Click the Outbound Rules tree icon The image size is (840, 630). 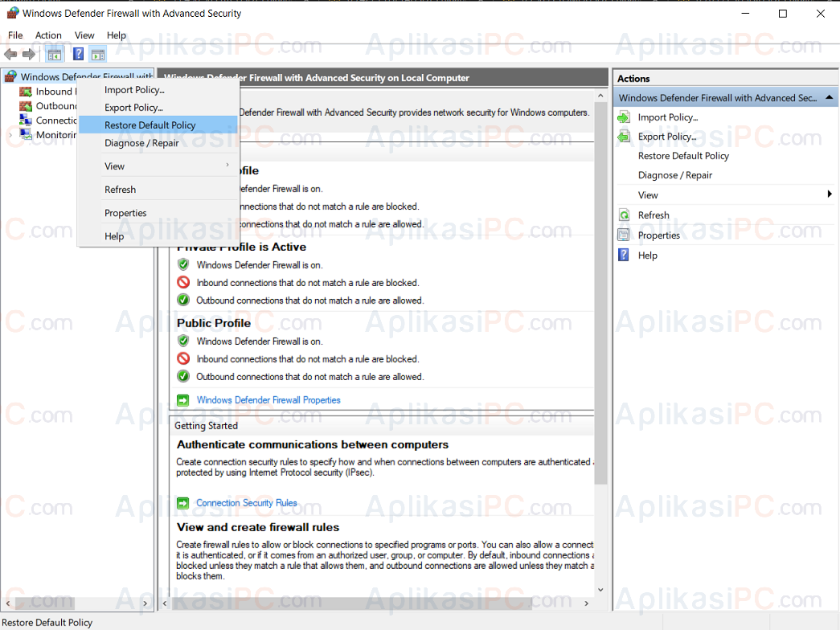coord(26,106)
